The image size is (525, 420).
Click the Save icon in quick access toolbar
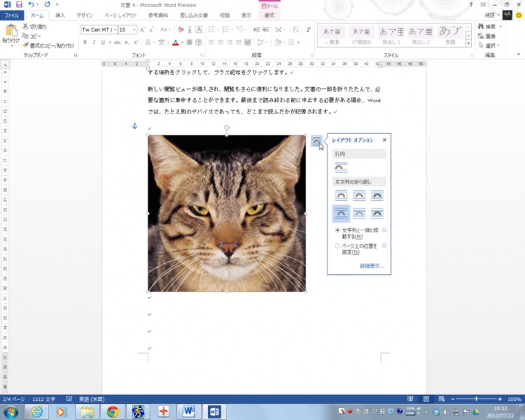[19, 5]
